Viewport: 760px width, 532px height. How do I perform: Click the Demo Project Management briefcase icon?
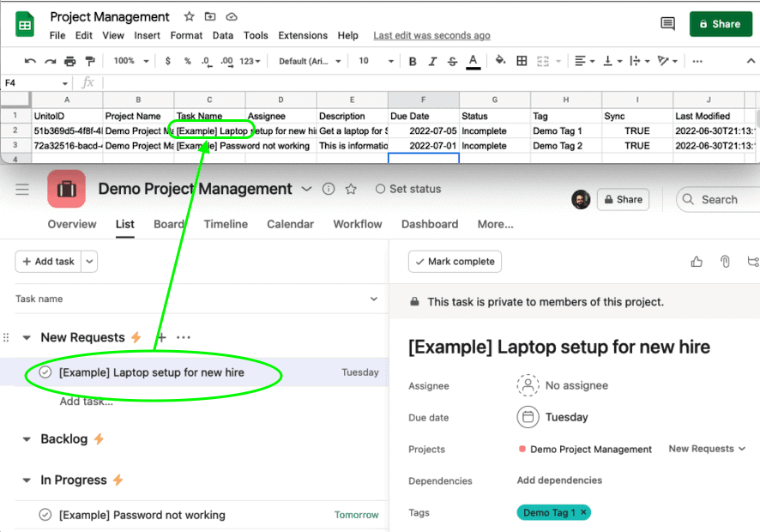[x=66, y=189]
